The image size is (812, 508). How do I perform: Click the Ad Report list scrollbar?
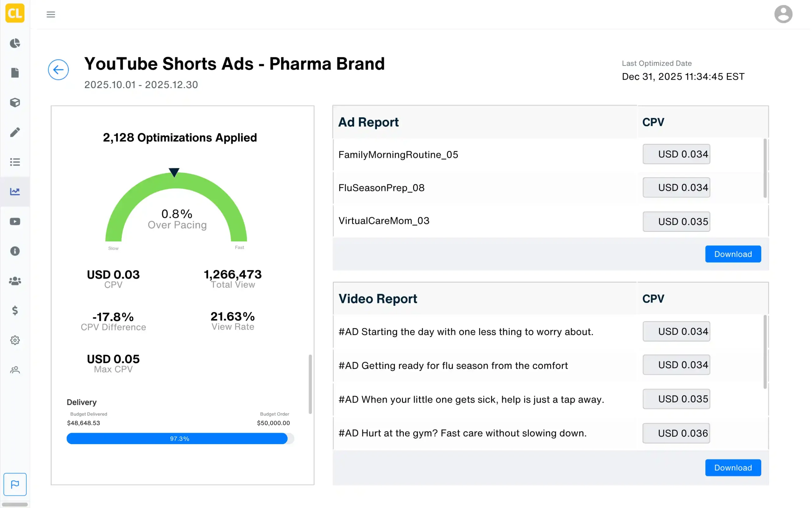click(765, 168)
